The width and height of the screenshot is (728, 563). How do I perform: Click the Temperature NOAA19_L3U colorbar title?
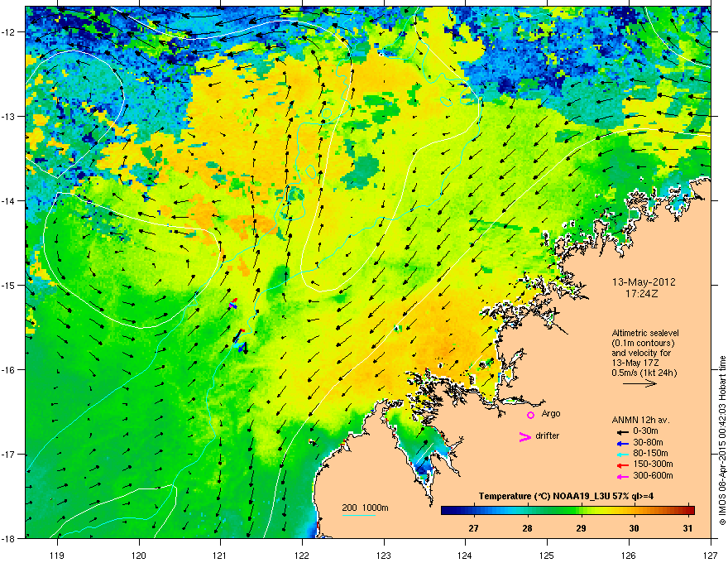(x=566, y=496)
